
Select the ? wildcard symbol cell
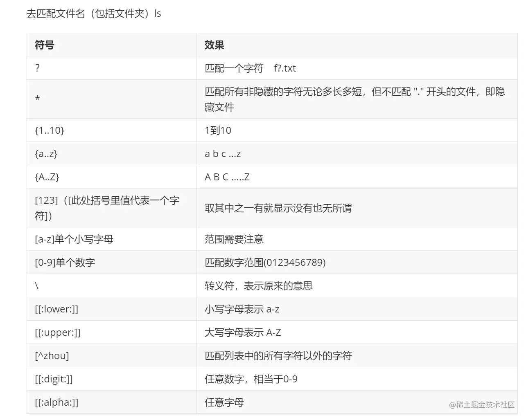click(37, 68)
